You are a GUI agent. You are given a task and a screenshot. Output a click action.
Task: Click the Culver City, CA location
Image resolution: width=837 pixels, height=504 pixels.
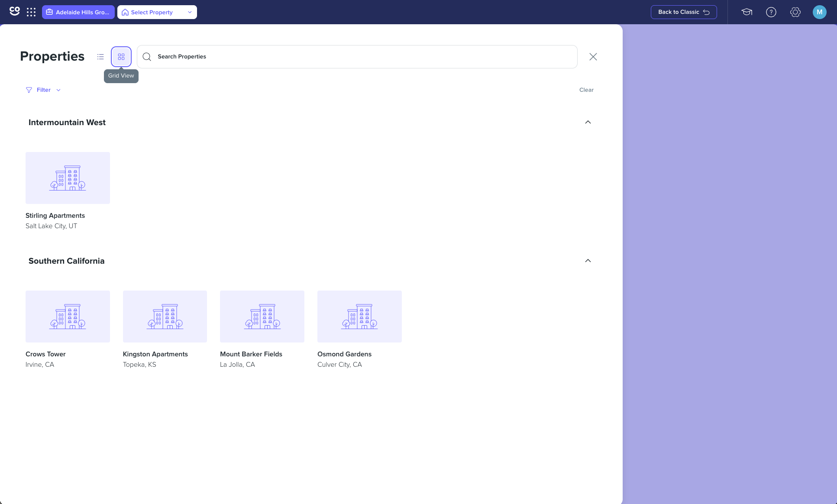pos(339,365)
